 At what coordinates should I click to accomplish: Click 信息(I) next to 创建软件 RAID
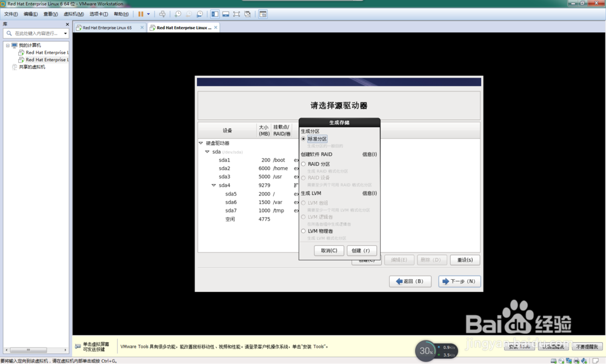click(369, 154)
